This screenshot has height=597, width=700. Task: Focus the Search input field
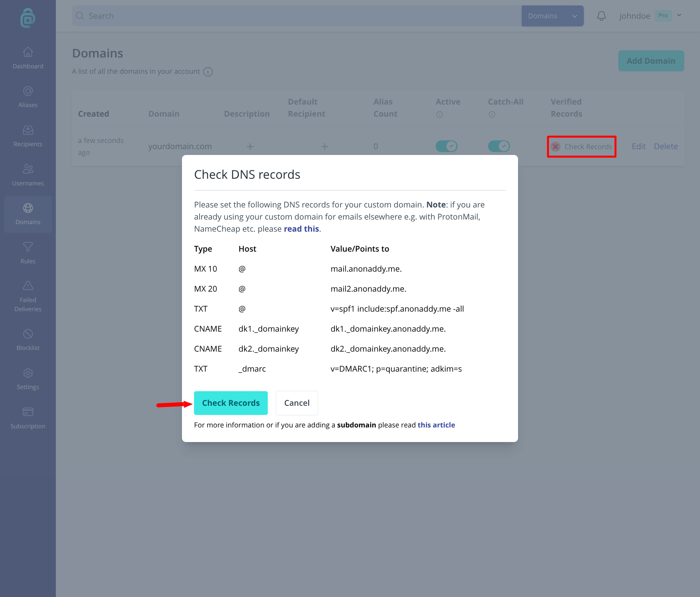pyautogui.click(x=296, y=16)
